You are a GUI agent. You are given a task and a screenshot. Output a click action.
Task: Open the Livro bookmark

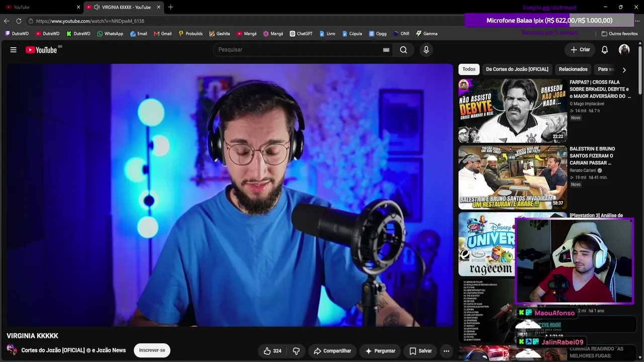[327, 34]
